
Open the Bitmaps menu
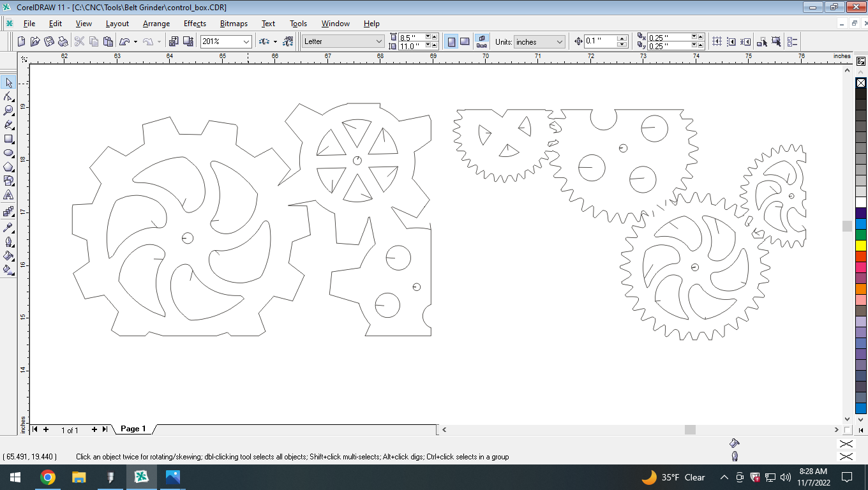click(233, 24)
